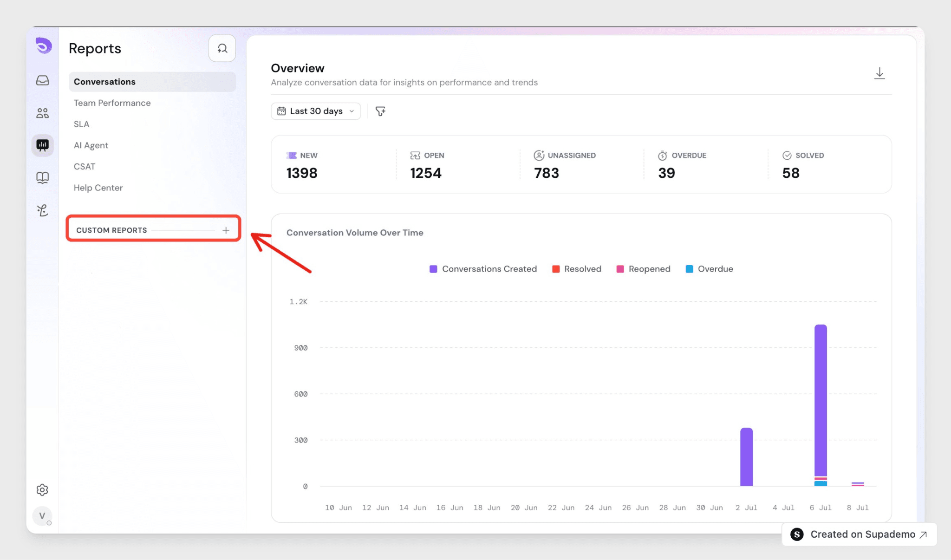
Task: Open the Last 30 days dropdown
Action: pyautogui.click(x=316, y=111)
